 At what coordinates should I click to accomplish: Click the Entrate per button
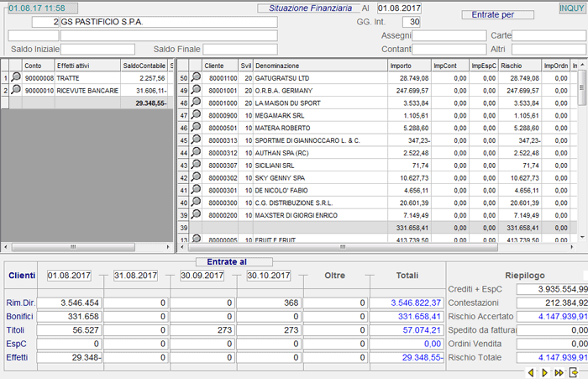tap(497, 14)
